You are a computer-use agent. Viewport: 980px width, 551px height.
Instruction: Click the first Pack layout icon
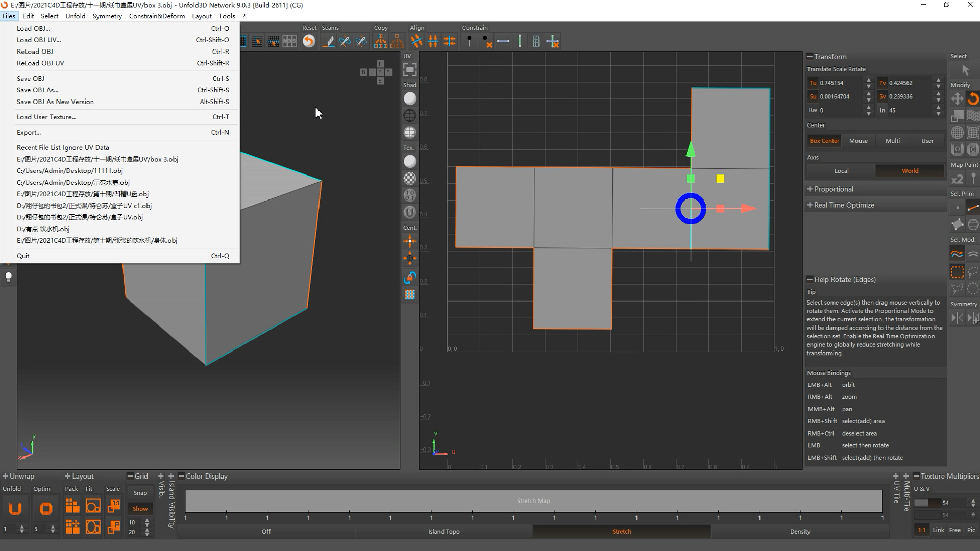(72, 506)
